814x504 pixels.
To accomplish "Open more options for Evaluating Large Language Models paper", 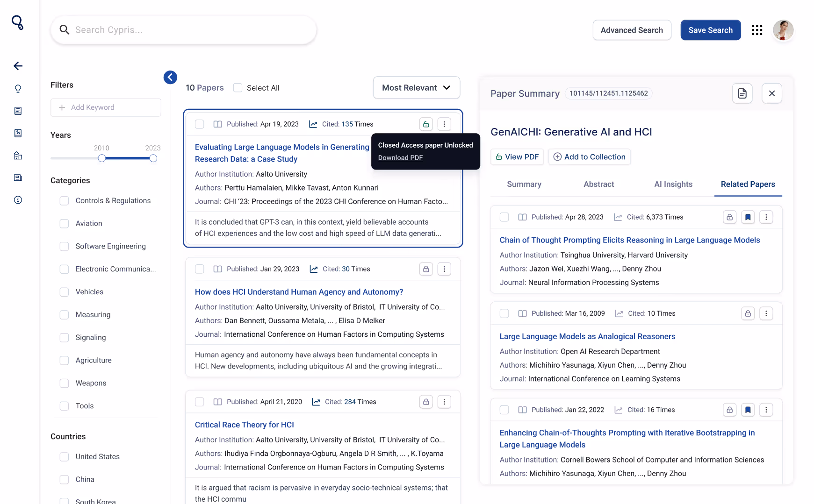I will (x=444, y=124).
